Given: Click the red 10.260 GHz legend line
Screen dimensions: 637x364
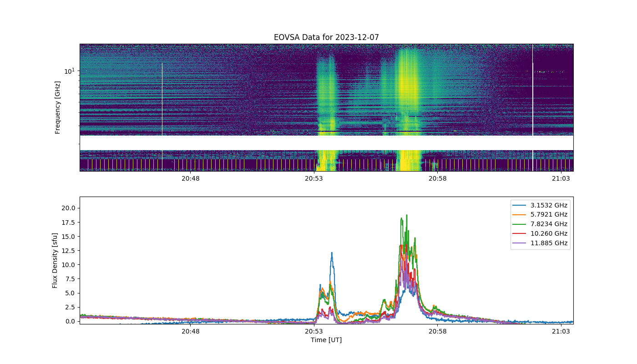Looking at the screenshot, I should 521,233.
